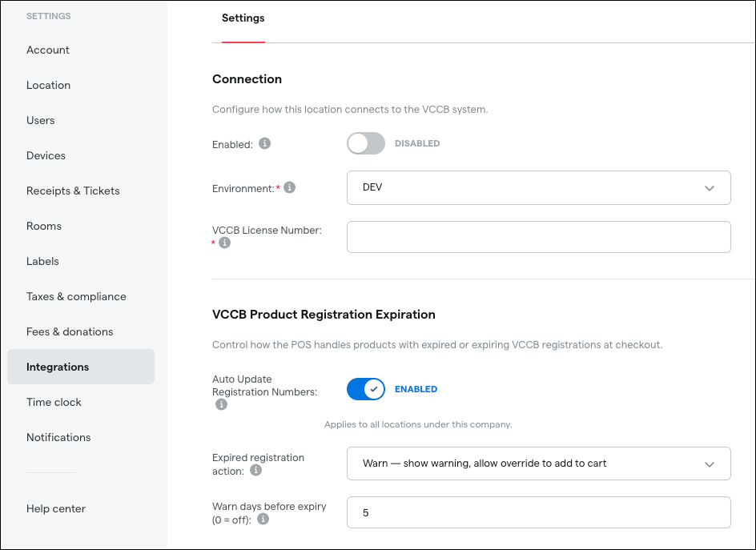
Task: Click info icon under VCCB License Number
Action: 225,243
